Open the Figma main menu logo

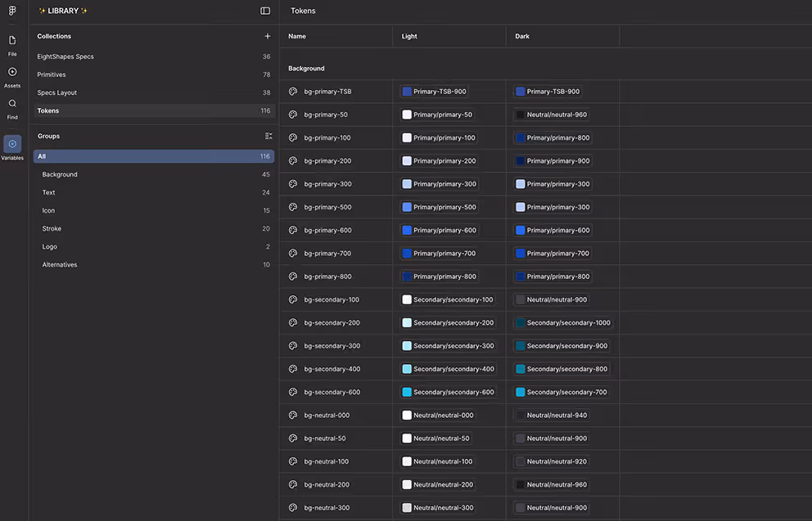pyautogui.click(x=12, y=11)
